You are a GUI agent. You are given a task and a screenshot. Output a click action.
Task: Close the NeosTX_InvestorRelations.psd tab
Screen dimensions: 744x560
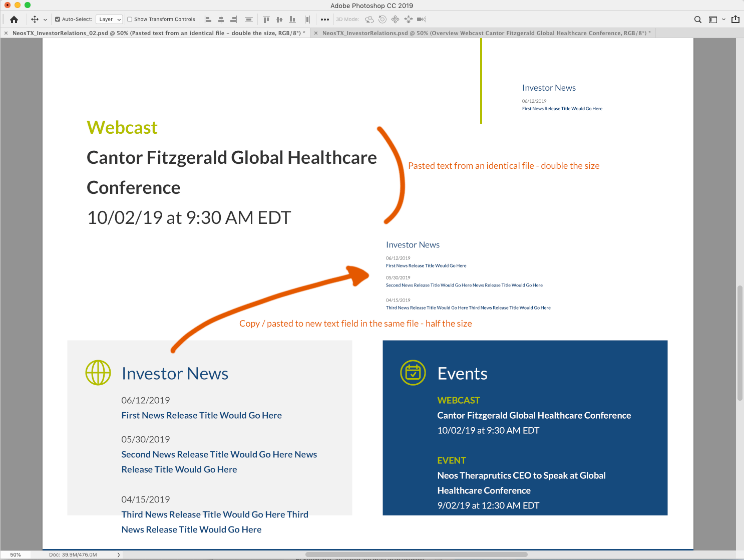(x=316, y=33)
